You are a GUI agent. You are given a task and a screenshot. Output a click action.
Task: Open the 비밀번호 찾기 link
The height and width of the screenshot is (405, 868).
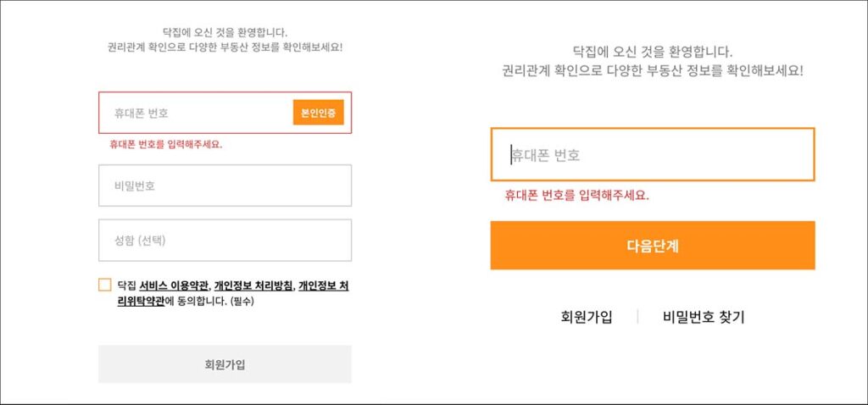[704, 317]
